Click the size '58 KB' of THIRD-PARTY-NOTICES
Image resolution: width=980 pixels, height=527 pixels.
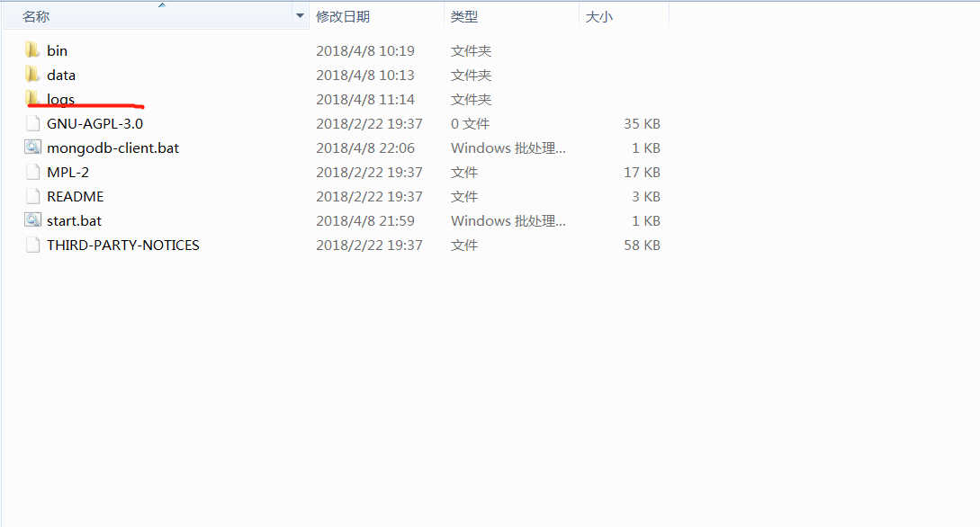tap(642, 246)
